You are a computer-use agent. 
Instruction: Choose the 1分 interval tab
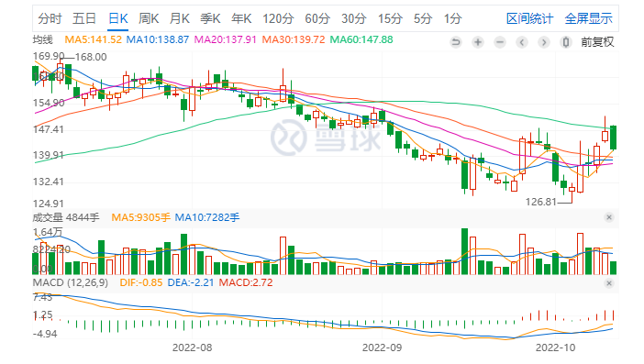(452, 18)
